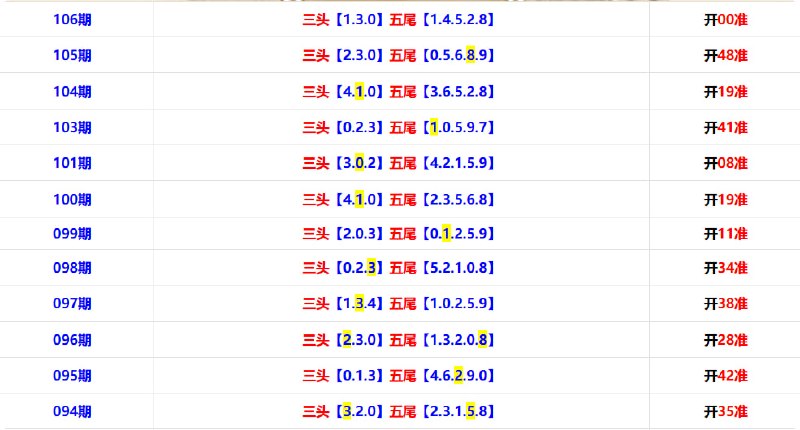Click result 开41准
This screenshot has height=430, width=800.
[726, 128]
